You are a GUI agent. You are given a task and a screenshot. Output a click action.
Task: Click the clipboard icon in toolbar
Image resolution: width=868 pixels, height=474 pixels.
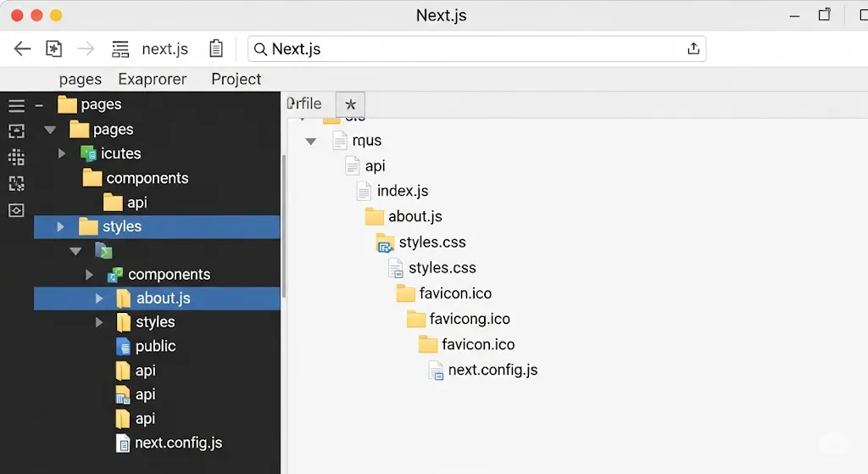pos(216,48)
